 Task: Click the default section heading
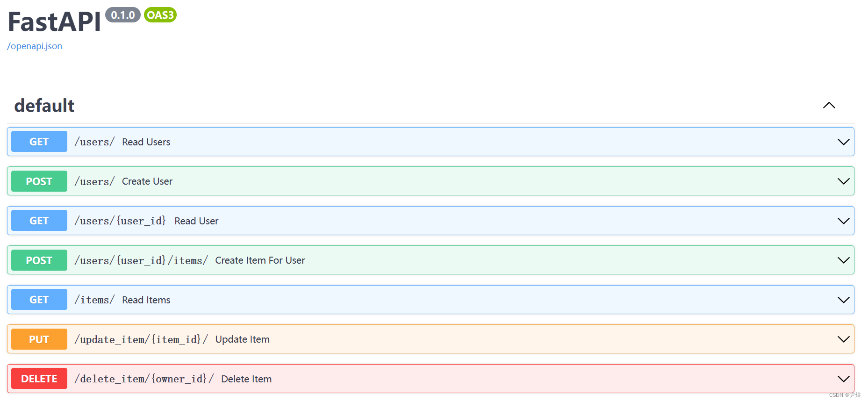44,106
